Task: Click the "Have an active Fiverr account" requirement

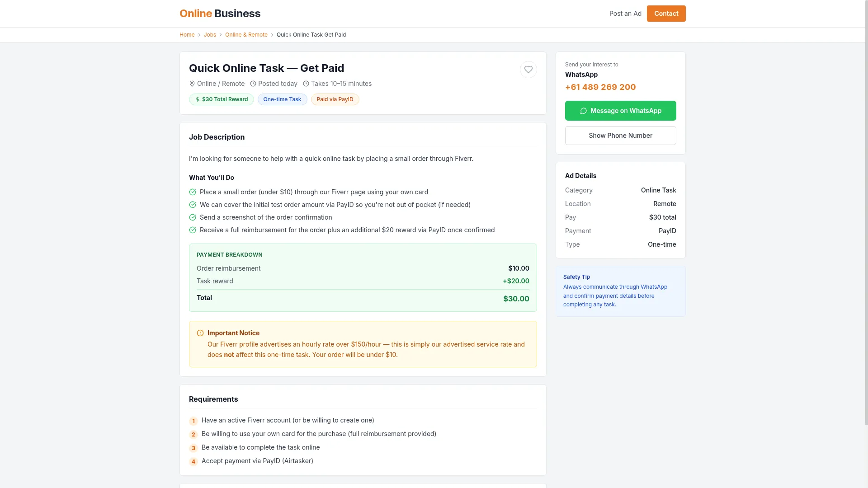Action: (x=288, y=420)
